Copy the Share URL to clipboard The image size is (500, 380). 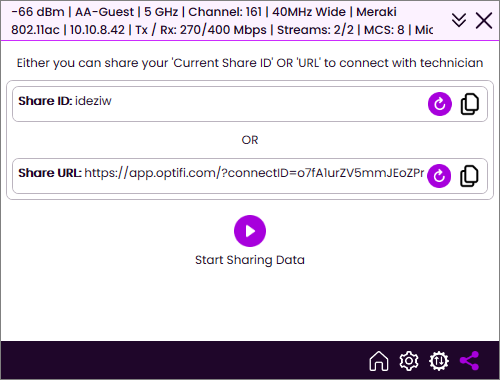pos(469,176)
